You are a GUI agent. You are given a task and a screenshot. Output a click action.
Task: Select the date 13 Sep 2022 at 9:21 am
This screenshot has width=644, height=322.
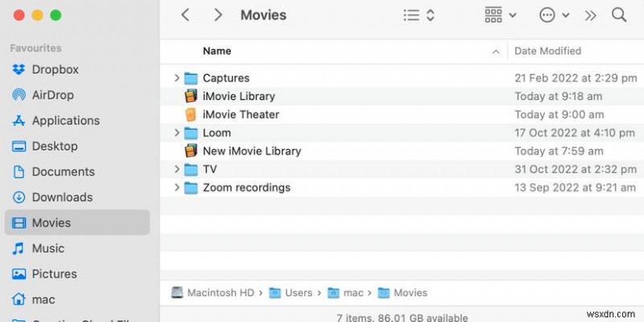pyautogui.click(x=575, y=188)
